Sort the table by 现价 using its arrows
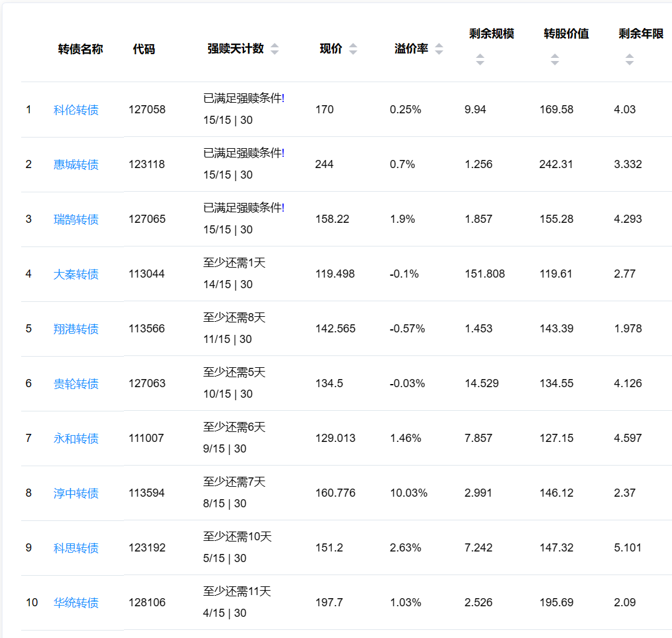 (353, 49)
